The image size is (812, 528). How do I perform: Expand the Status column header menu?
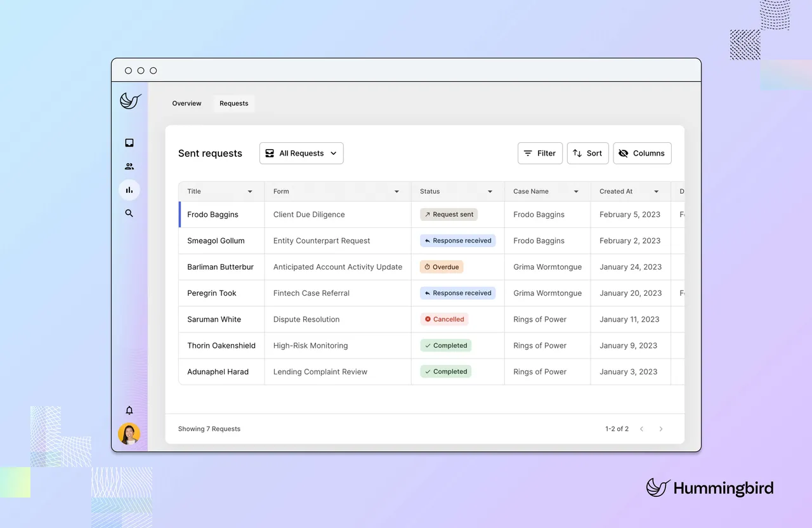(490, 192)
